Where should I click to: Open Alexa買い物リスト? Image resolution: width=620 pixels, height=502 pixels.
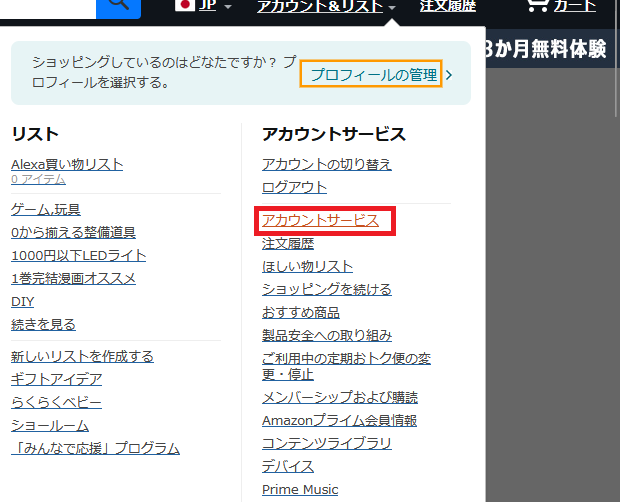tap(67, 164)
